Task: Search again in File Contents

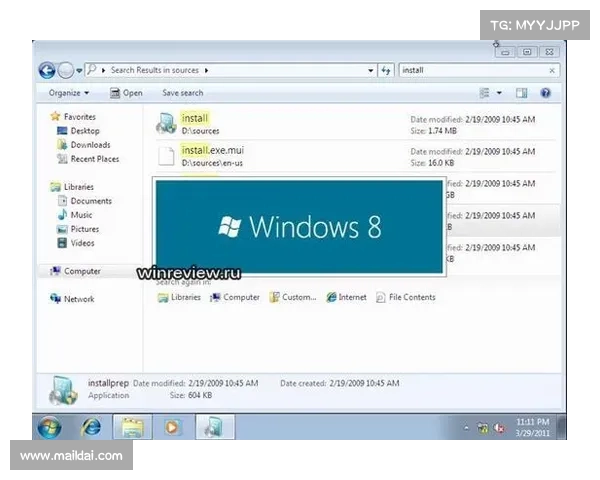Action: click(x=406, y=297)
